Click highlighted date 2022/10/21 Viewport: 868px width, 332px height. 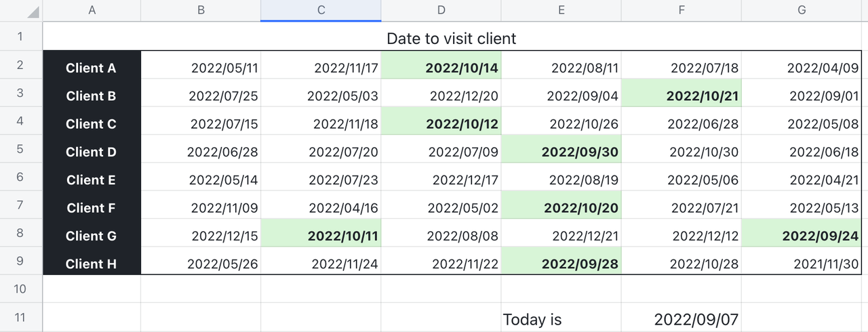click(x=682, y=96)
